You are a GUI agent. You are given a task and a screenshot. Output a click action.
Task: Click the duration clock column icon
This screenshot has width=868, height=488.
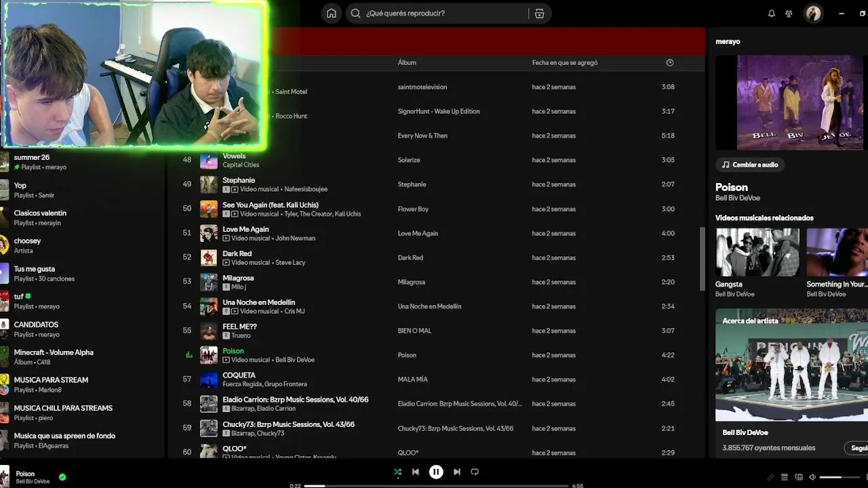coord(669,62)
